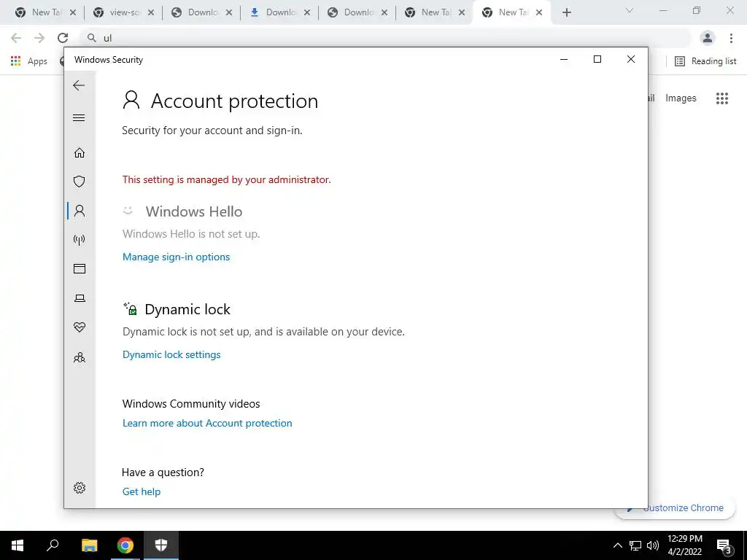
Task: Minimize the Windows Security window
Action: point(564,59)
